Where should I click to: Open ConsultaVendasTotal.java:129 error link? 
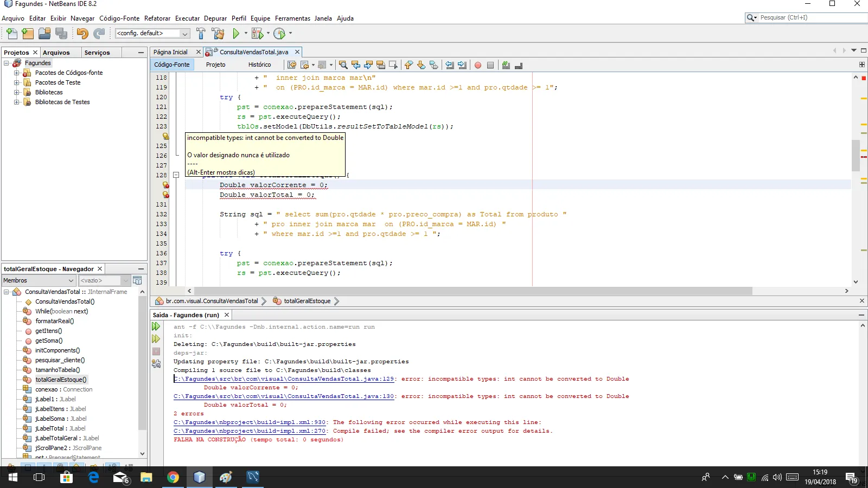tap(284, 379)
